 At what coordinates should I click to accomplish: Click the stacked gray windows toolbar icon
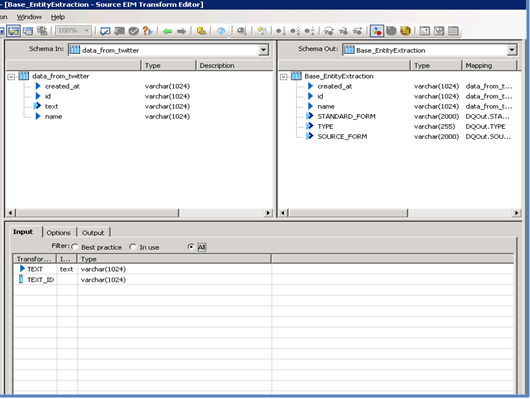[x=42, y=31]
